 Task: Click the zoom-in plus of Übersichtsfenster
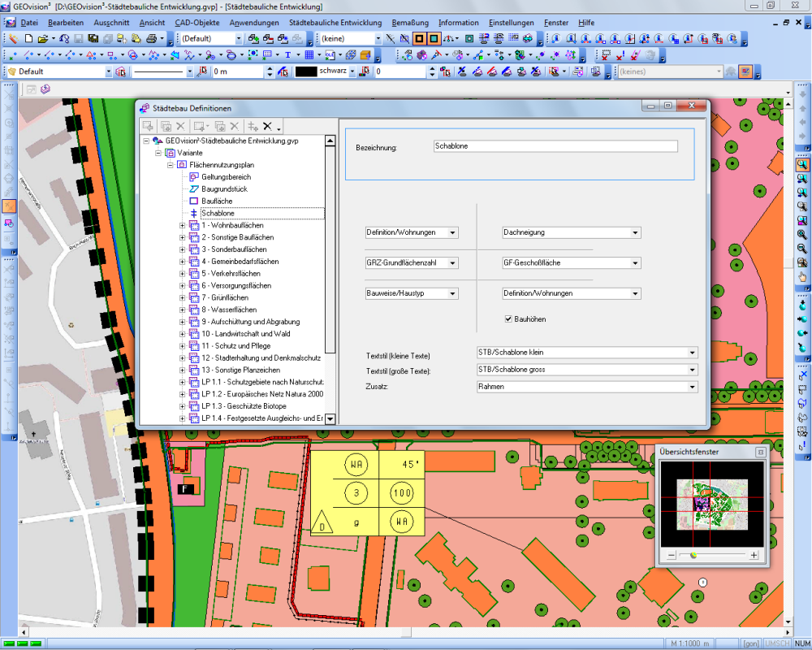tap(754, 555)
